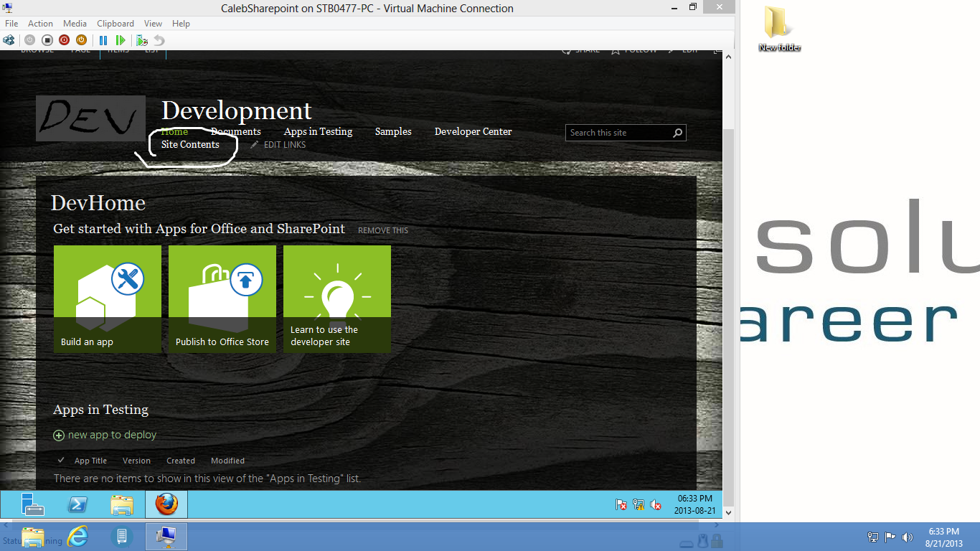
Task: Visit the Developer Center link
Action: 473,131
